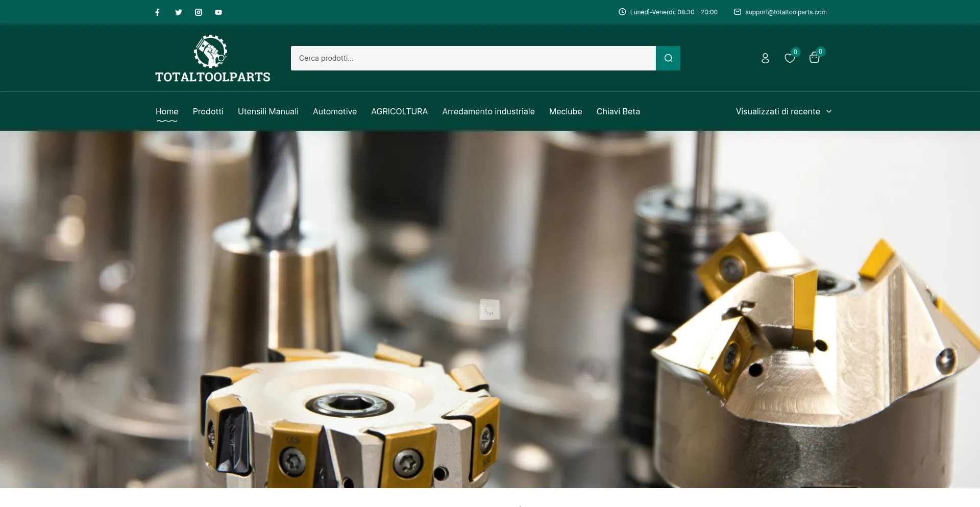Select Utensili Manuali in the navigation
The width and height of the screenshot is (980, 507).
coord(268,111)
